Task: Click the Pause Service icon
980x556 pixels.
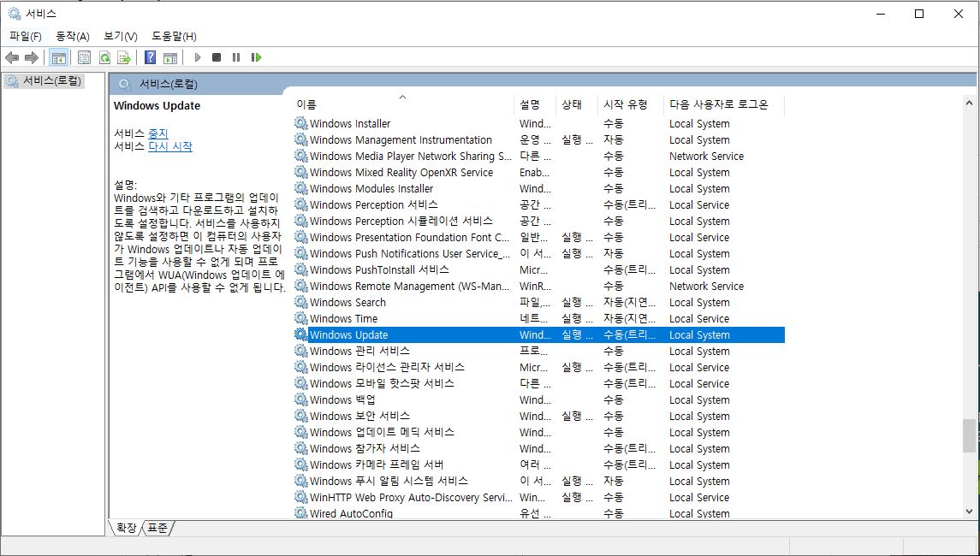Action: pyautogui.click(x=236, y=57)
